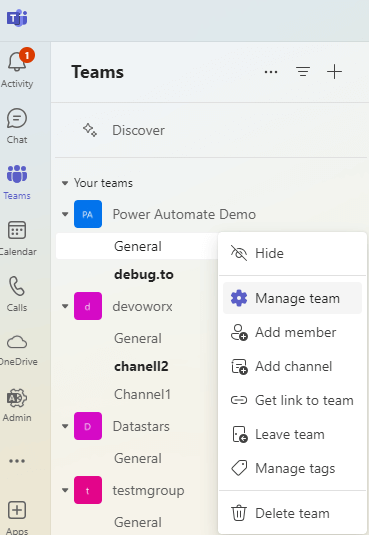
Task: Open General channel under Power Automate Demo
Action: coord(138,246)
